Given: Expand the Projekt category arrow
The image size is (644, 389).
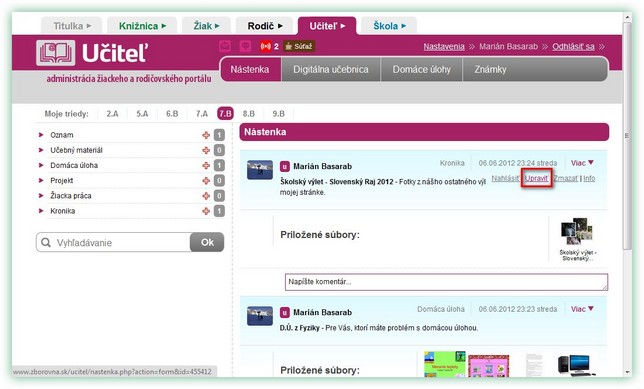Looking at the screenshot, I should pyautogui.click(x=41, y=181).
